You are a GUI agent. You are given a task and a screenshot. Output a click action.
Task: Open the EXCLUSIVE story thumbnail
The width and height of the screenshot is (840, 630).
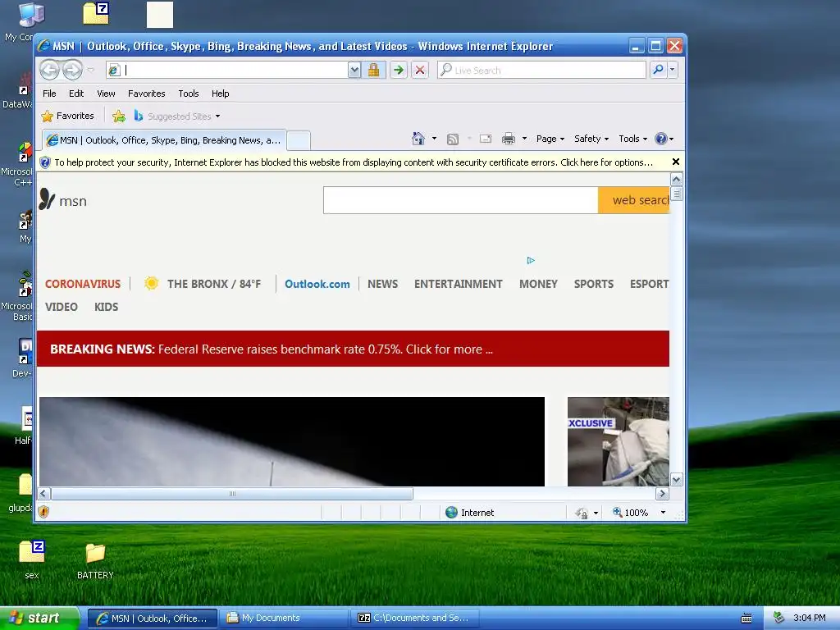pyautogui.click(x=619, y=441)
